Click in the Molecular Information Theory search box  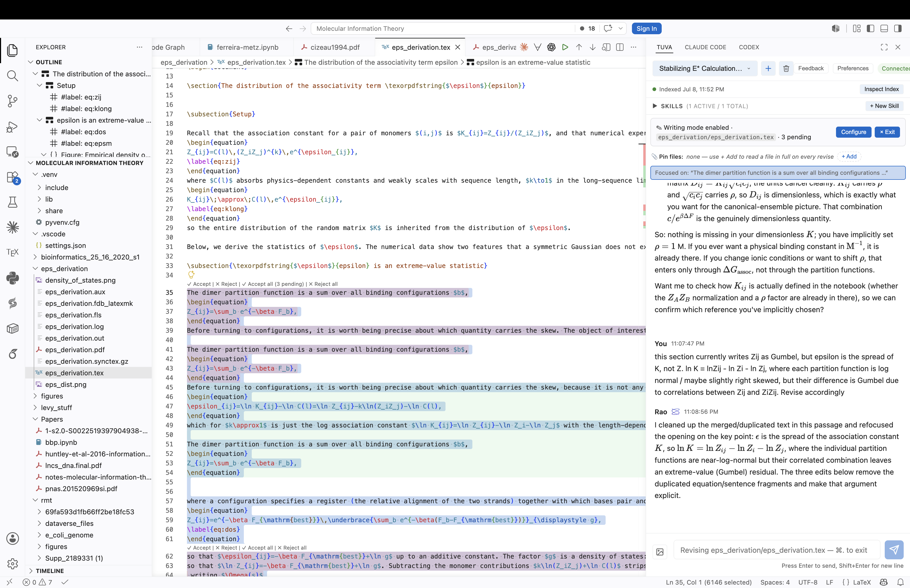443,29
